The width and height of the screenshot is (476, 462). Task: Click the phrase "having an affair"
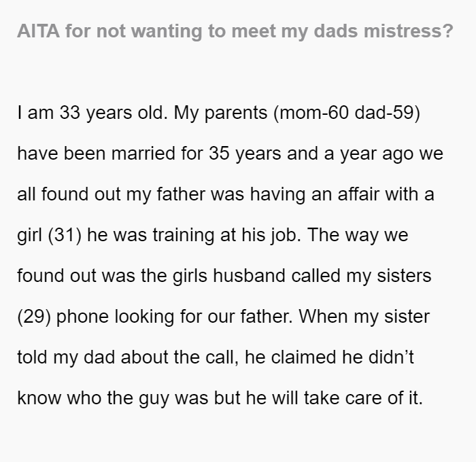tap(314, 194)
